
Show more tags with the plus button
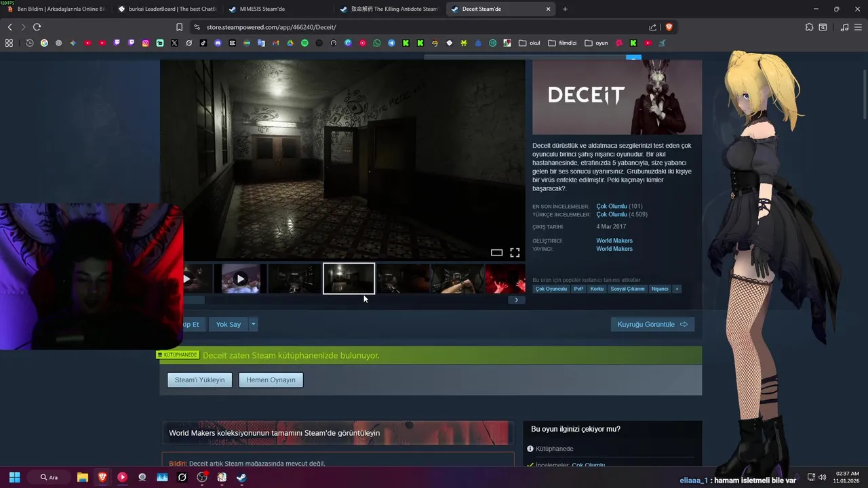point(676,289)
